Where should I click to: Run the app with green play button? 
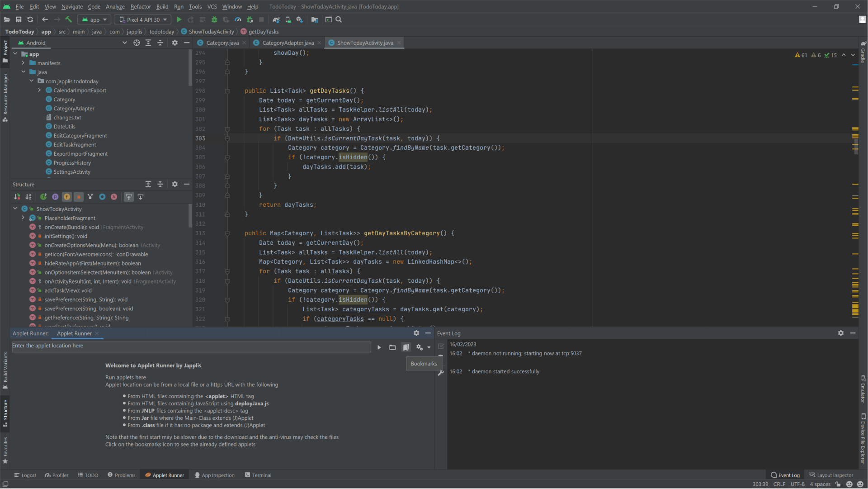[179, 19]
